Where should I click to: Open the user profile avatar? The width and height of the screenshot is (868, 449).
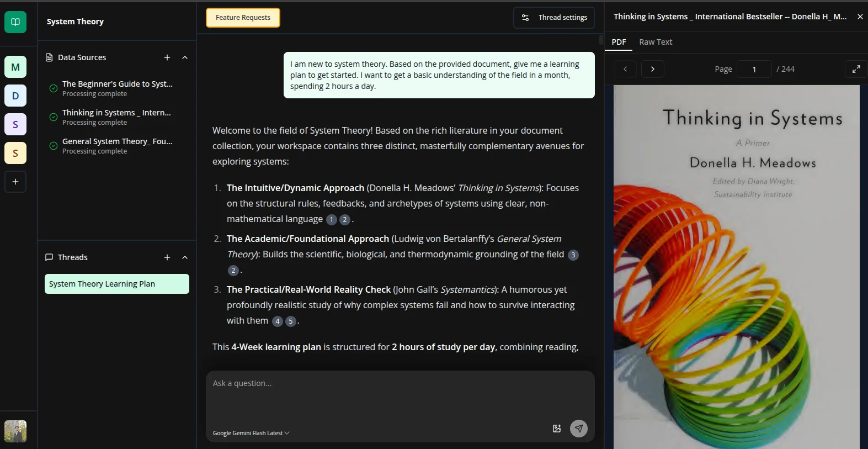point(15,431)
